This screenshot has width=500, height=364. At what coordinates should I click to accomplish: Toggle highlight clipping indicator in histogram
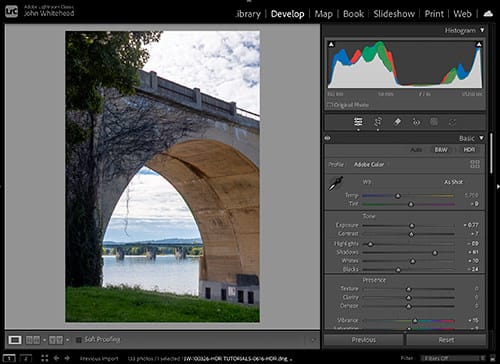(x=479, y=44)
